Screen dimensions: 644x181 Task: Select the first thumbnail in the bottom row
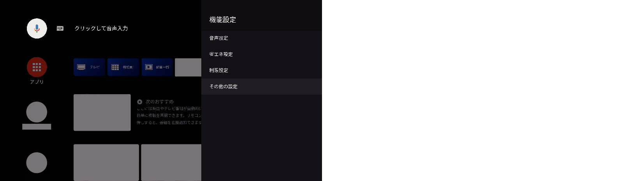point(106,162)
